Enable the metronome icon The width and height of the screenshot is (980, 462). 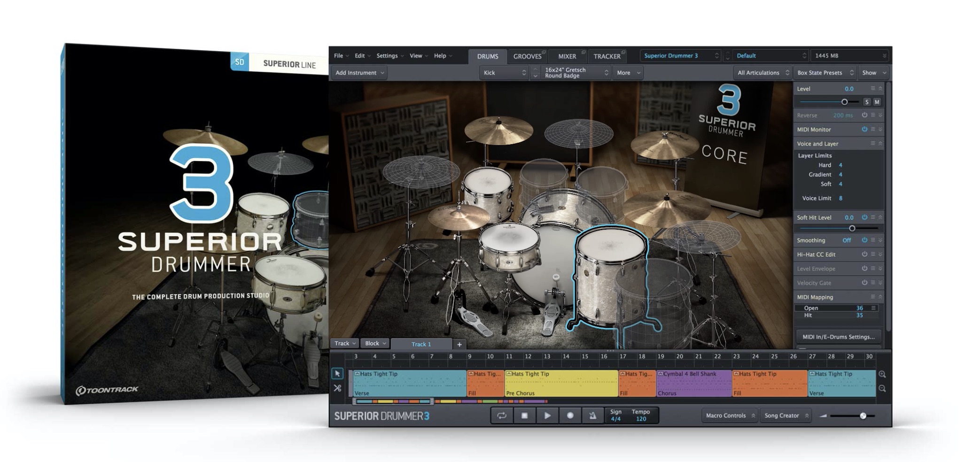tap(592, 416)
